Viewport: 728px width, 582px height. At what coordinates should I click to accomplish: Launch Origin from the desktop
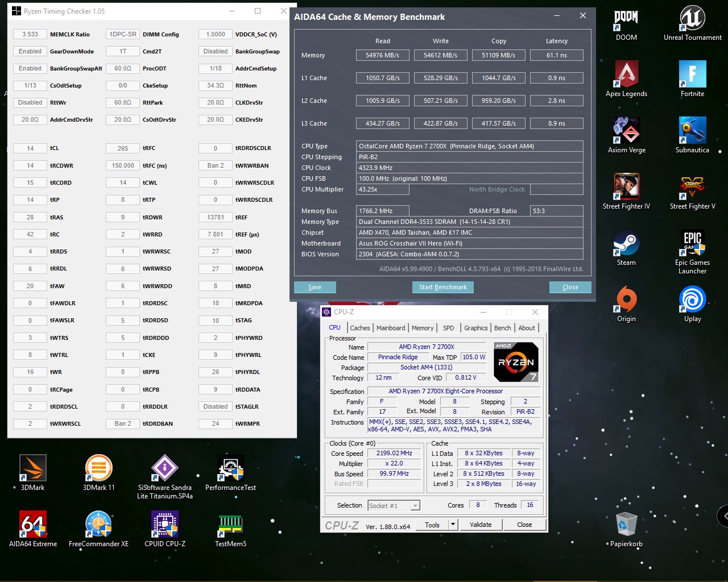[626, 305]
